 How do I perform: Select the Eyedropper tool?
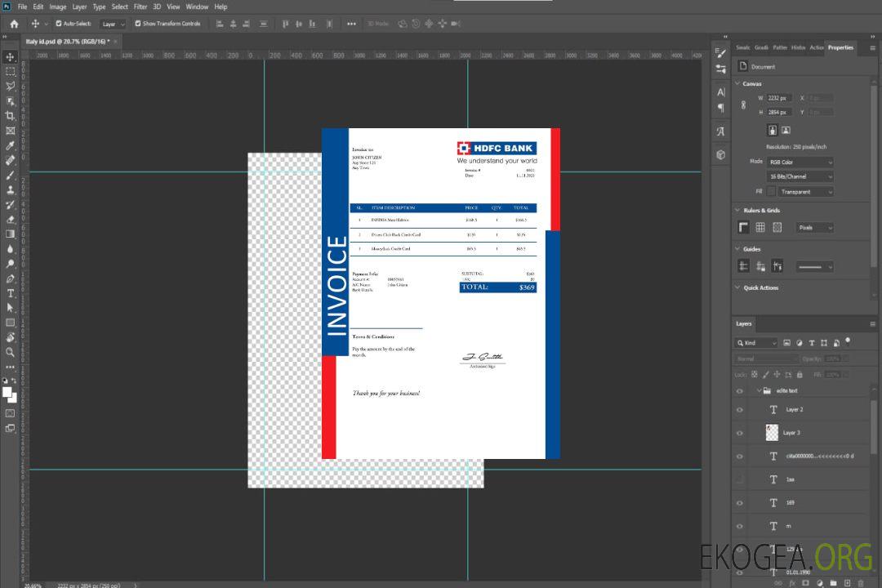click(x=10, y=145)
